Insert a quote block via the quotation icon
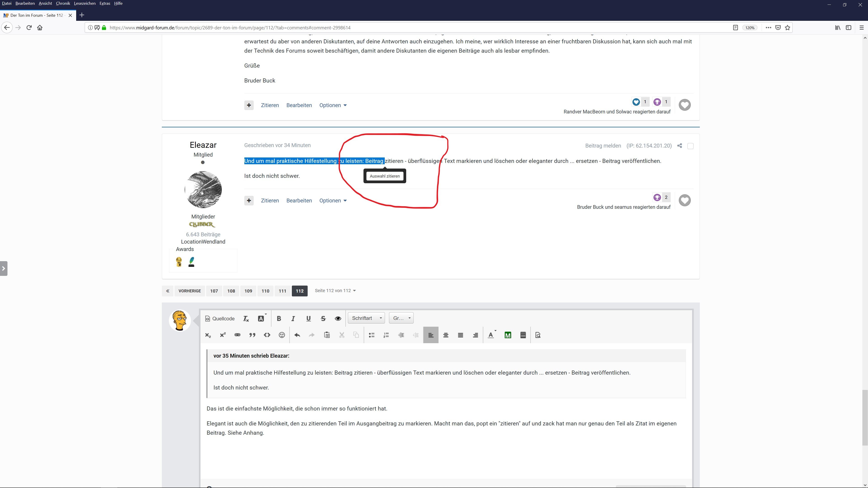This screenshot has height=488, width=868. [x=252, y=335]
